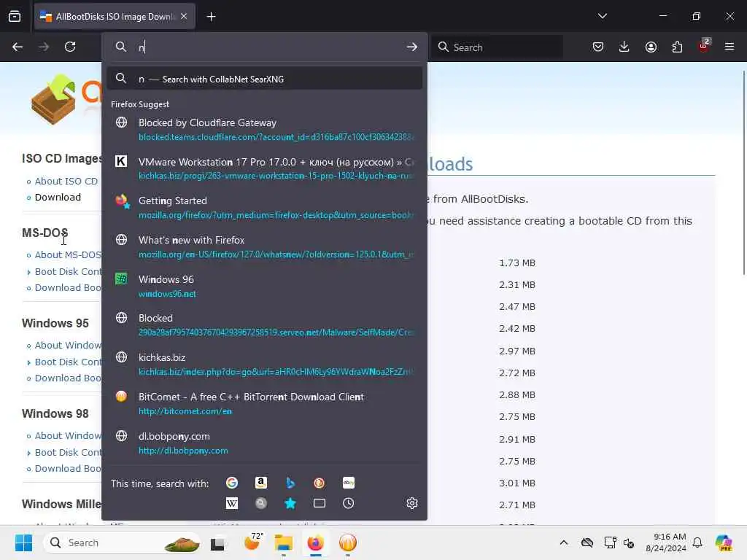Reload the page with the refresh icon
The image size is (747, 560).
(x=70, y=47)
